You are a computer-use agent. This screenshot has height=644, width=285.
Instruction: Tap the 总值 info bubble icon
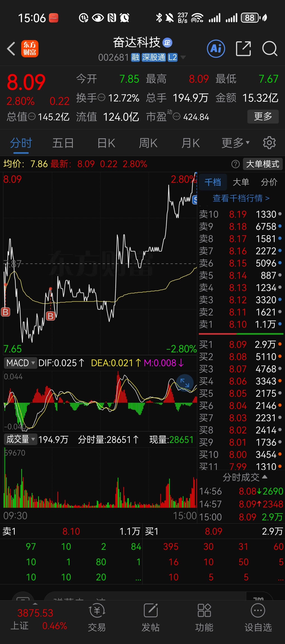(x=32, y=116)
